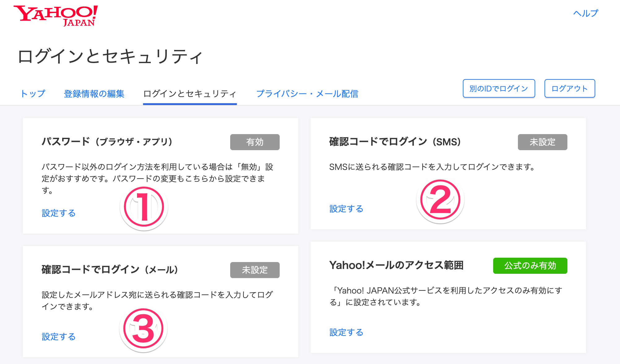Click 設定する under Yahoo!メールのアクセス範囲
Image resolution: width=620 pixels, height=364 pixels.
(346, 332)
